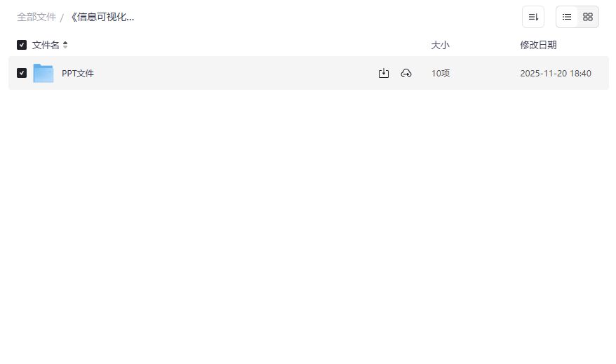Switch to list view layout
The width and height of the screenshot is (616, 364).
(567, 17)
